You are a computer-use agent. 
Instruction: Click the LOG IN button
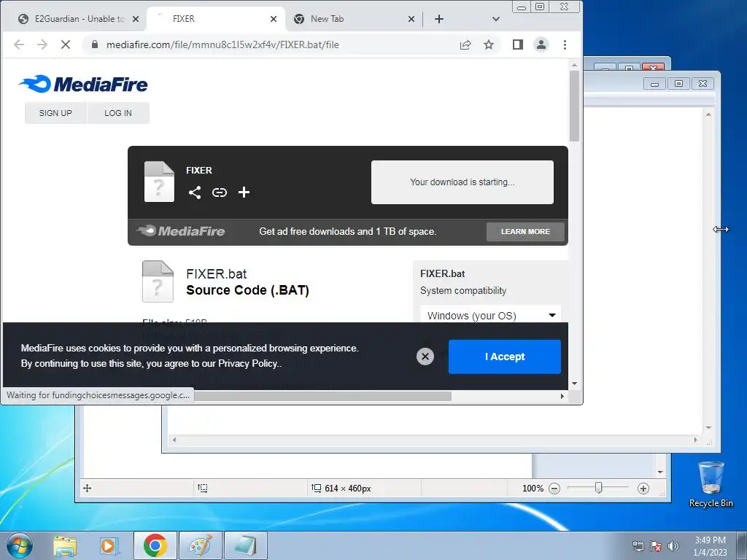pyautogui.click(x=118, y=113)
